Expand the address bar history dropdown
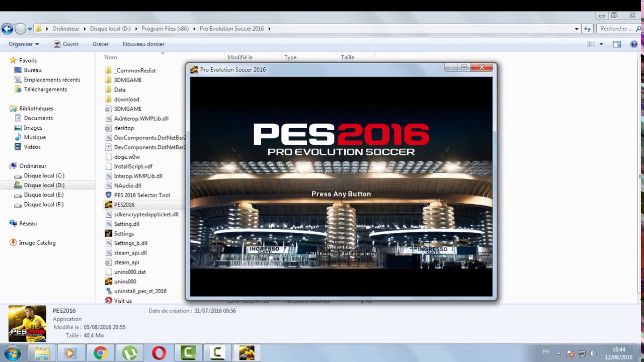Screen dimensions: 644x362 [577, 29]
